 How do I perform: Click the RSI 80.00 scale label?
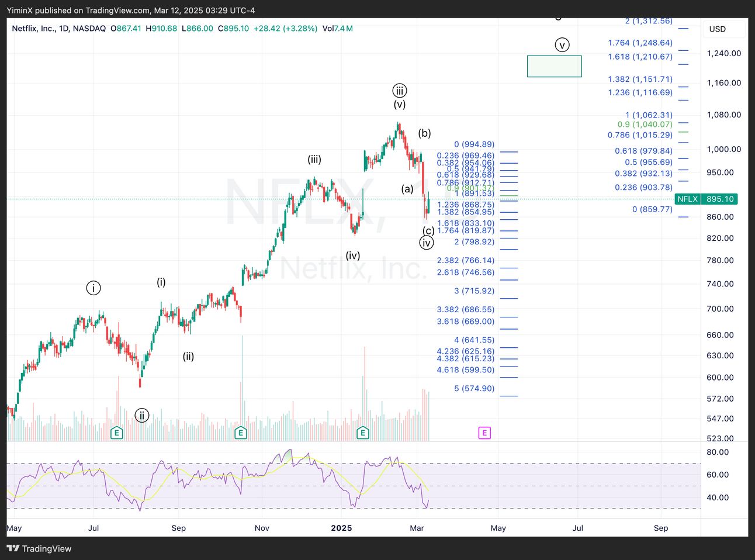click(x=718, y=452)
